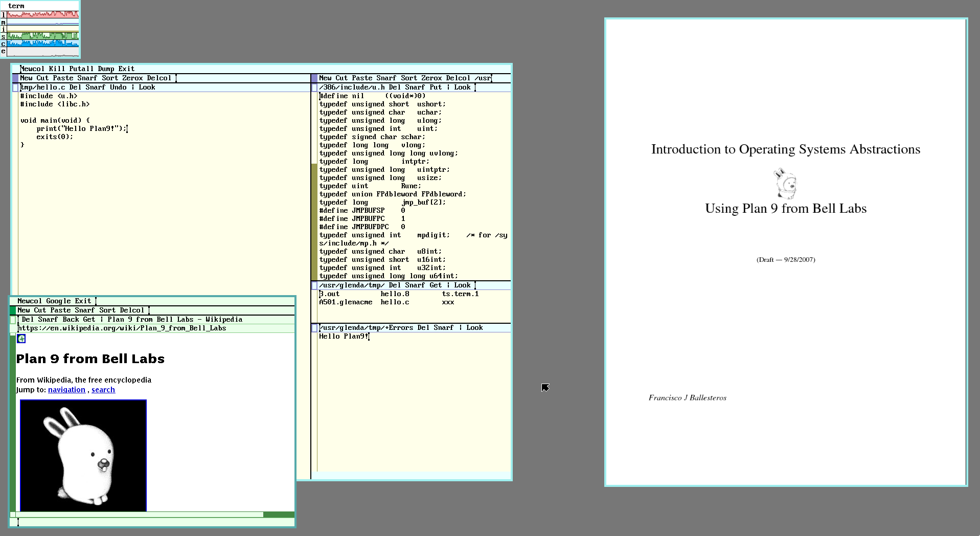The image size is (980, 536).
Task: Click Undo in the hello.c tag
Action: [118, 87]
